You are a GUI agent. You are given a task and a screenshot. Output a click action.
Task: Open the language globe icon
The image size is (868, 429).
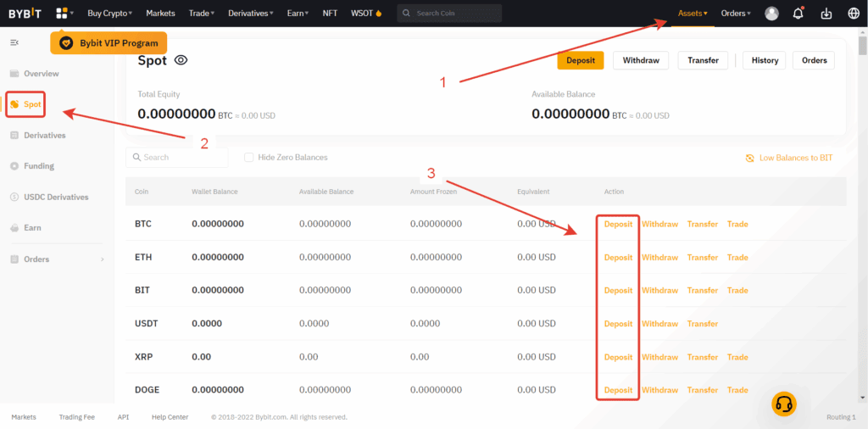[x=853, y=14]
